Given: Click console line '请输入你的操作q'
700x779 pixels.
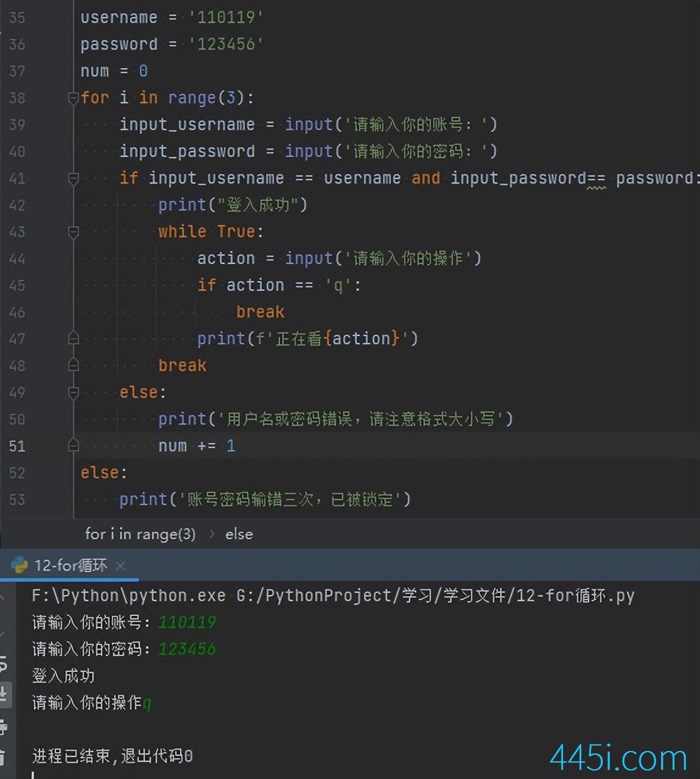Looking at the screenshot, I should pos(92,702).
